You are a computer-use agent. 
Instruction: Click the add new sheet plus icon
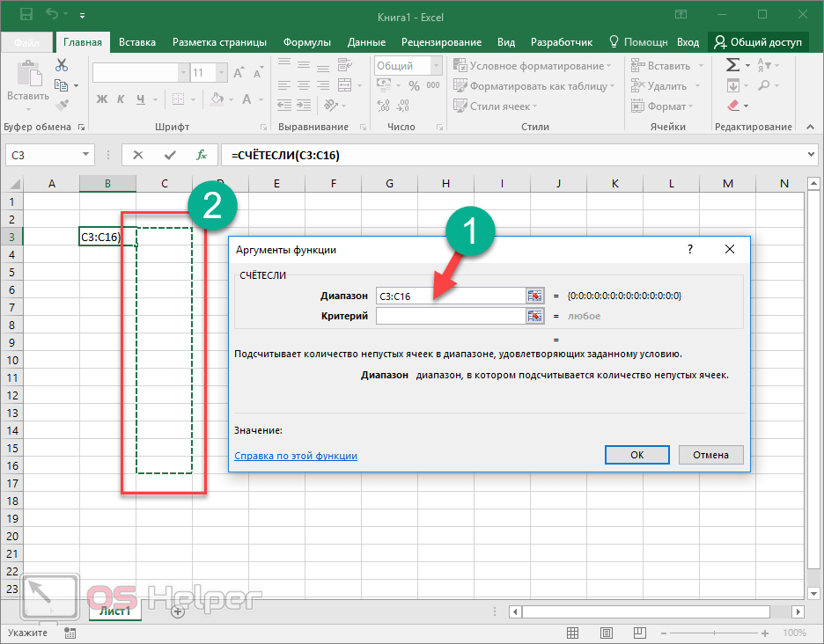[x=178, y=611]
